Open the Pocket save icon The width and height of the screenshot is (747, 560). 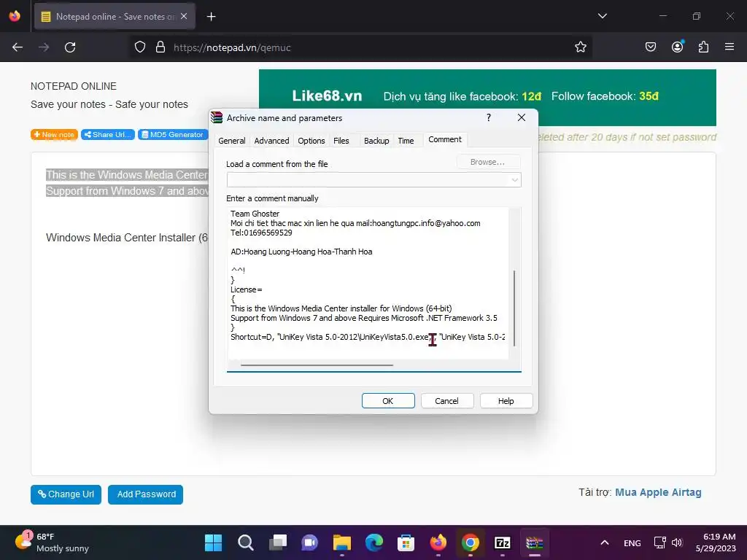[x=650, y=47]
